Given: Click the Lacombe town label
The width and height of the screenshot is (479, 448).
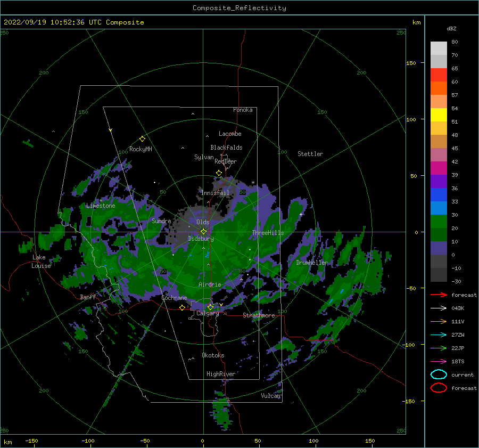Looking at the screenshot, I should point(230,134).
